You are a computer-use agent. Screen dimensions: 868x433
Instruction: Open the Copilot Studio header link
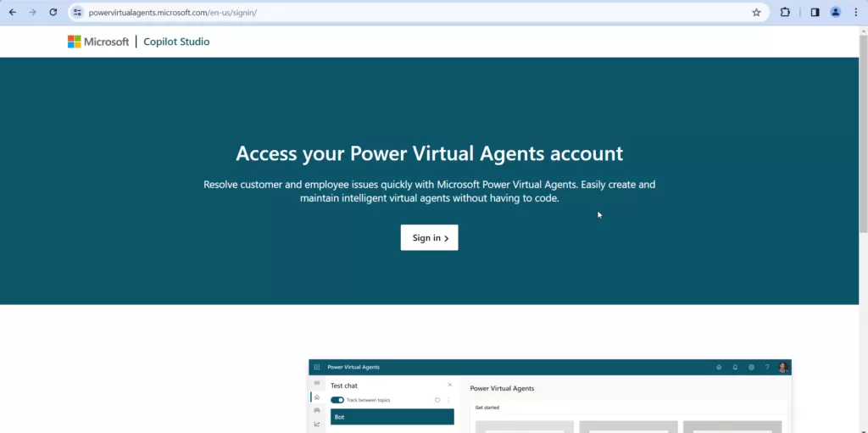point(176,42)
